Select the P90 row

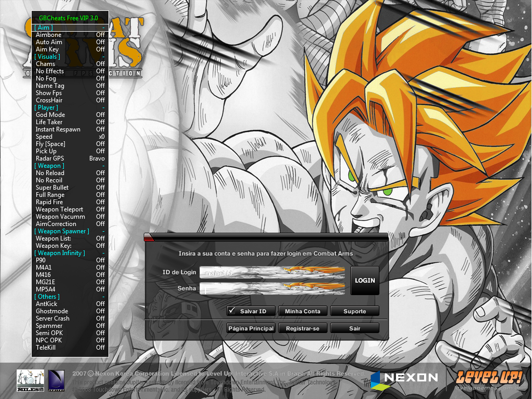click(70, 260)
